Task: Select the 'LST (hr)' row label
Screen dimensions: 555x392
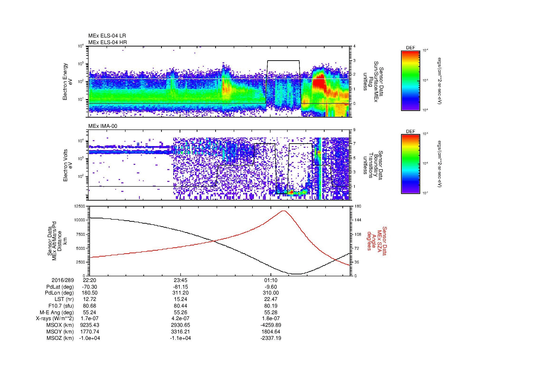Action: 64,299
